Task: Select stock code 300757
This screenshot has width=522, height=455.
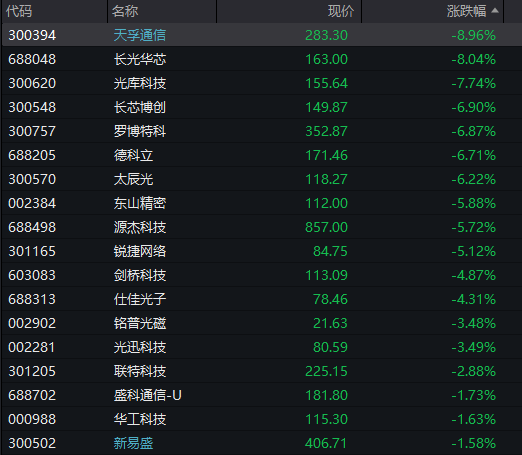Action: (x=32, y=131)
